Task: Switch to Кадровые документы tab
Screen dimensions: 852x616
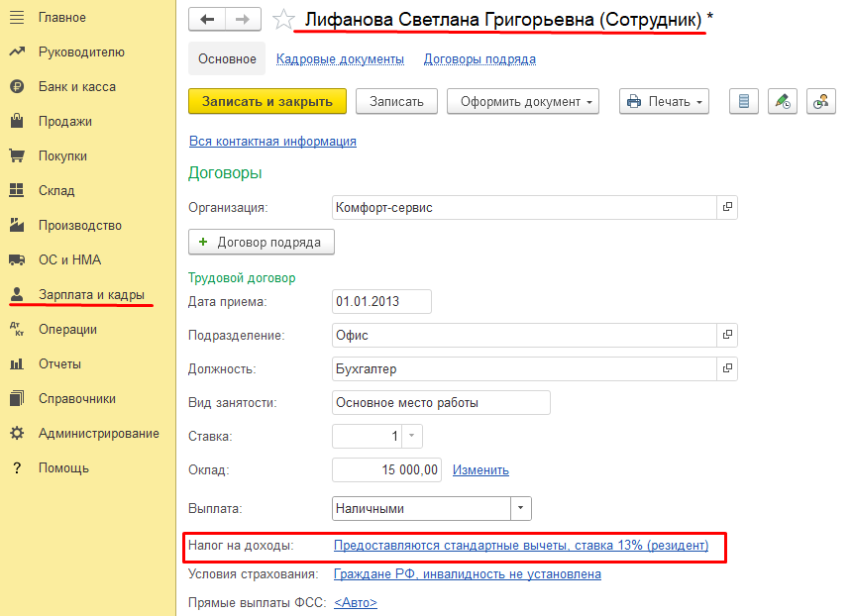Action: (340, 59)
